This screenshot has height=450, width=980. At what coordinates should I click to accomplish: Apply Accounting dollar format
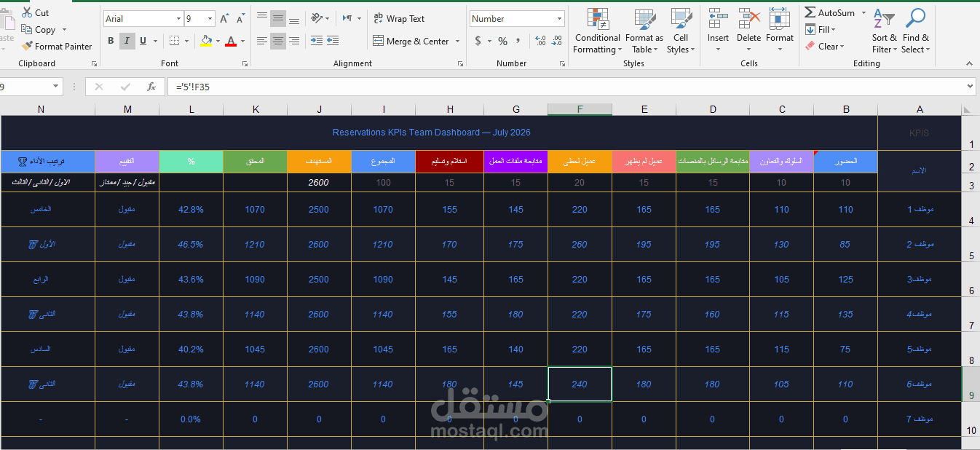point(478,41)
